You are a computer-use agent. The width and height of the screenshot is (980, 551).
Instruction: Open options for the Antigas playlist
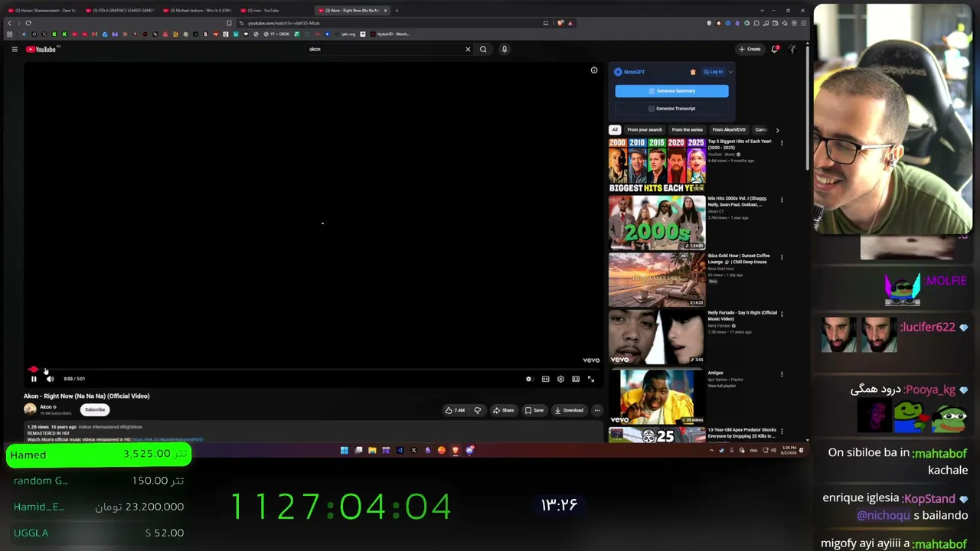pyautogui.click(x=782, y=375)
